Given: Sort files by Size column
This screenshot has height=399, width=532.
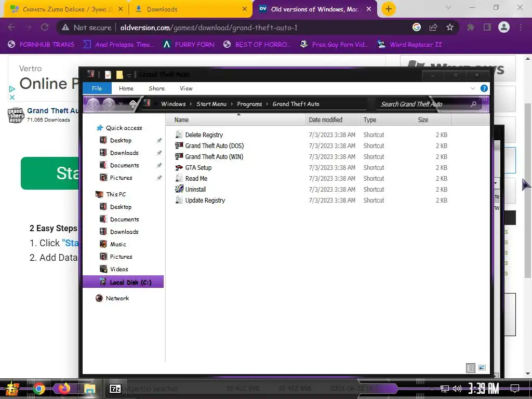Looking at the screenshot, I should point(433,120).
